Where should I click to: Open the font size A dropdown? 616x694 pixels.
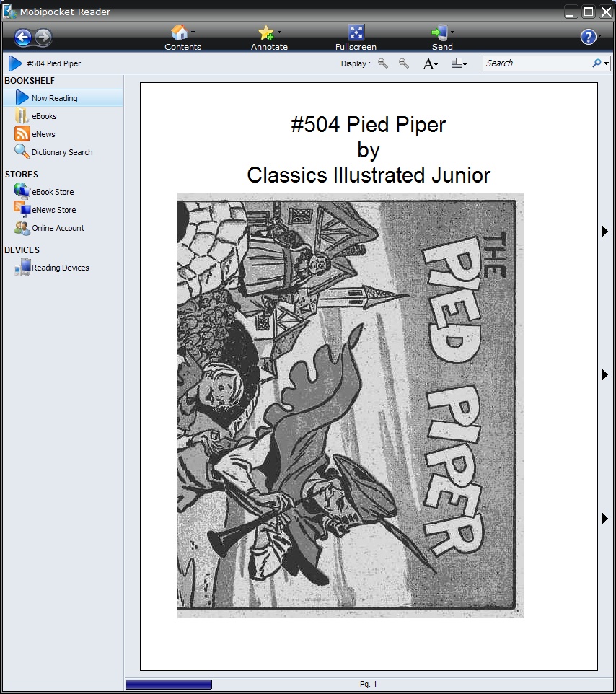430,63
